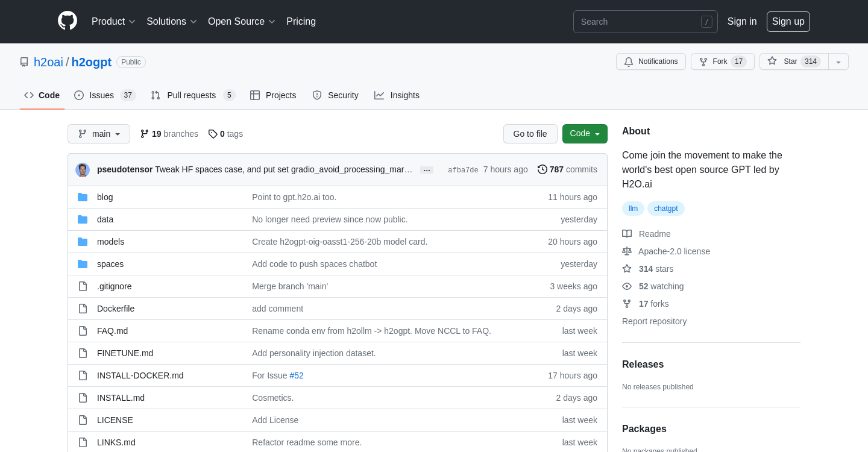
Task: Click the llm topic tag
Action: tap(633, 209)
